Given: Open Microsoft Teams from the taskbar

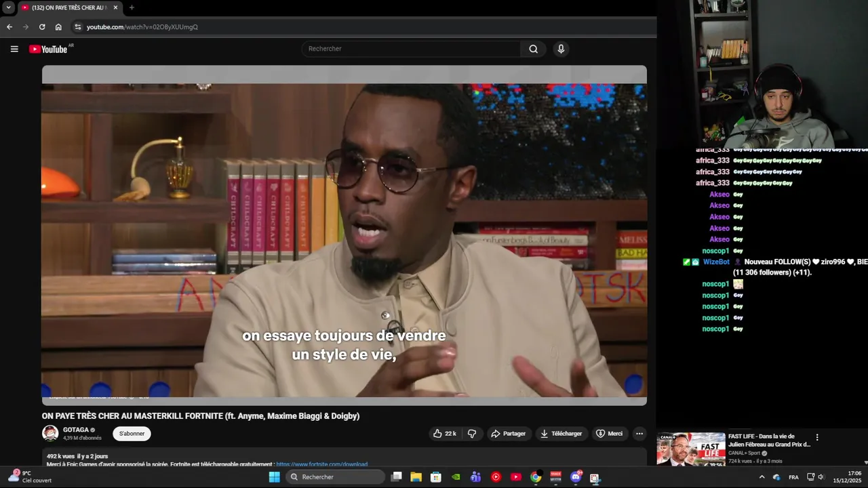Looking at the screenshot, I should 475,477.
